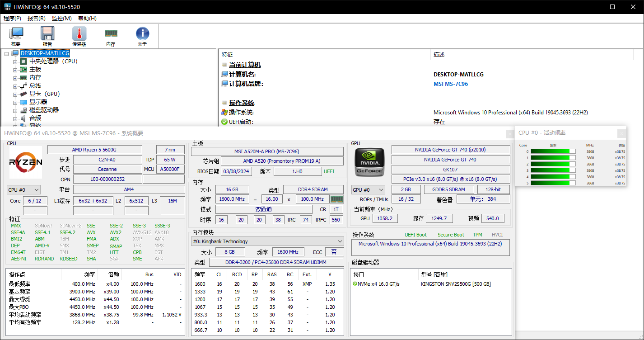Open the 监控(M) menu
644x340 pixels.
(x=61, y=19)
